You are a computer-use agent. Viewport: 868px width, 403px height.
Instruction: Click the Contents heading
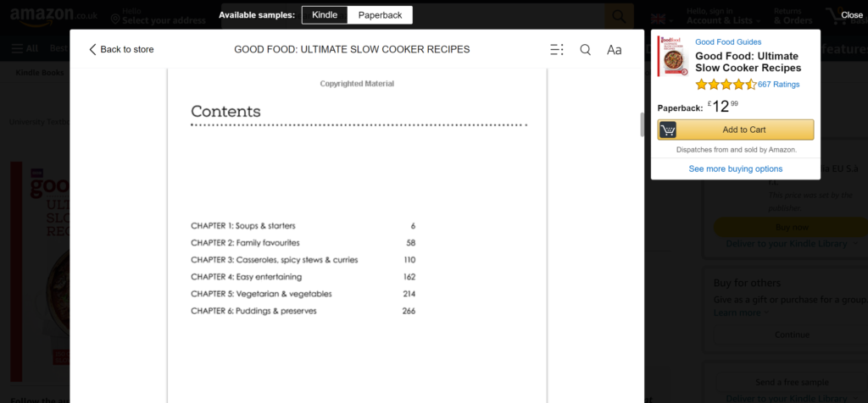225,111
